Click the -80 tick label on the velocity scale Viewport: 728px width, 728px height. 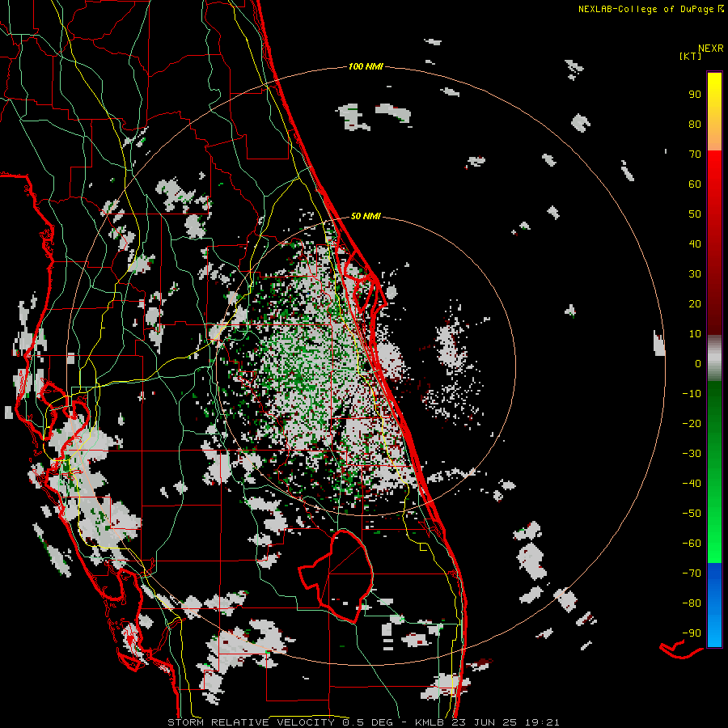692,603
